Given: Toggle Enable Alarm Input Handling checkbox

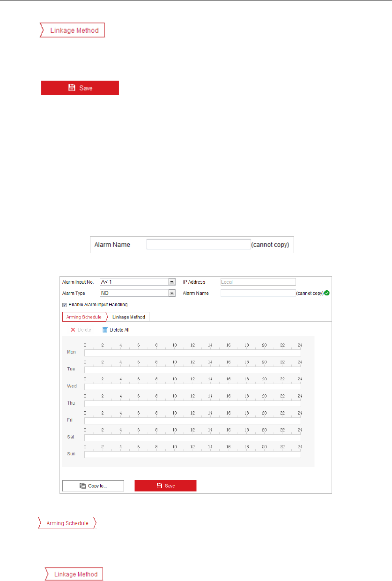Looking at the screenshot, I should tap(65, 304).
